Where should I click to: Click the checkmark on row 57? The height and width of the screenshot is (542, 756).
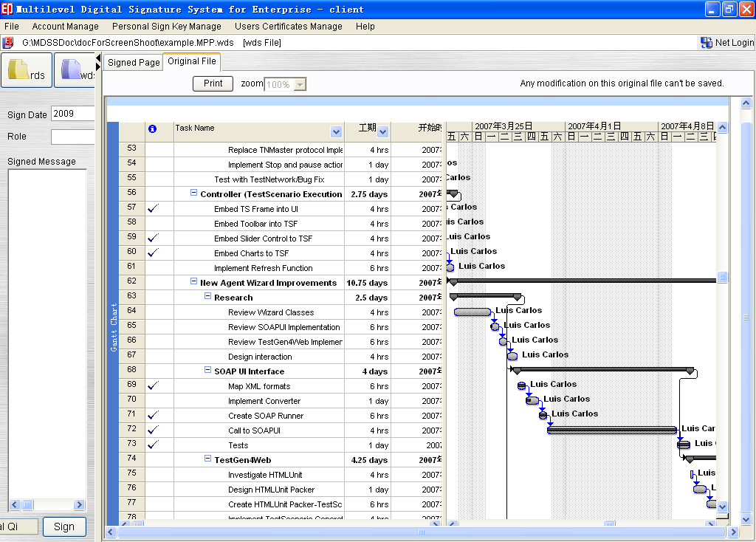(153, 209)
